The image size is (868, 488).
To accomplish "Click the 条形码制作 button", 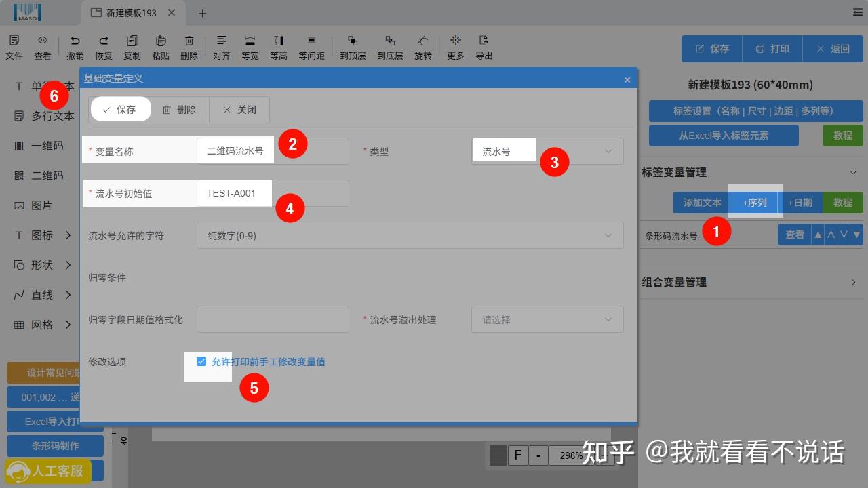I will 55,446.
